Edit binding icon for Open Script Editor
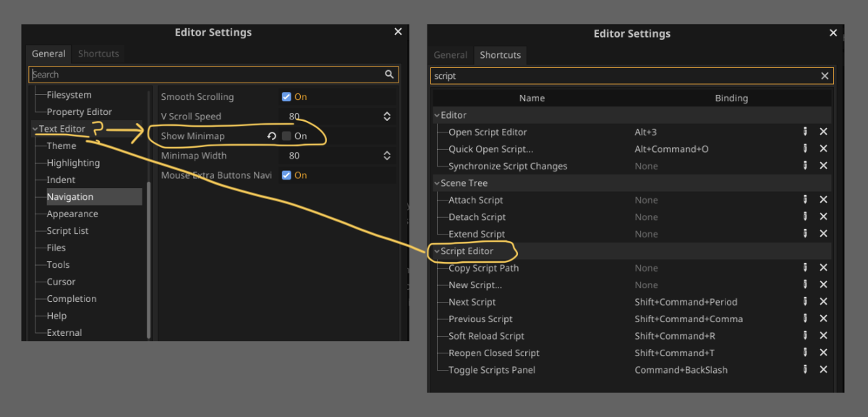The height and width of the screenshot is (417, 868). pos(804,132)
